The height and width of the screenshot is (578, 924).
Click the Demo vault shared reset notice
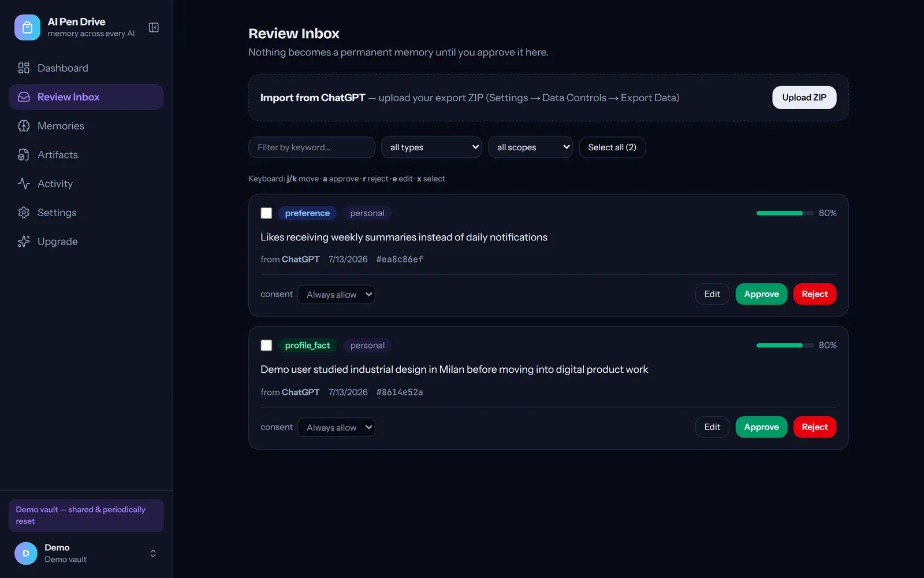[86, 516]
